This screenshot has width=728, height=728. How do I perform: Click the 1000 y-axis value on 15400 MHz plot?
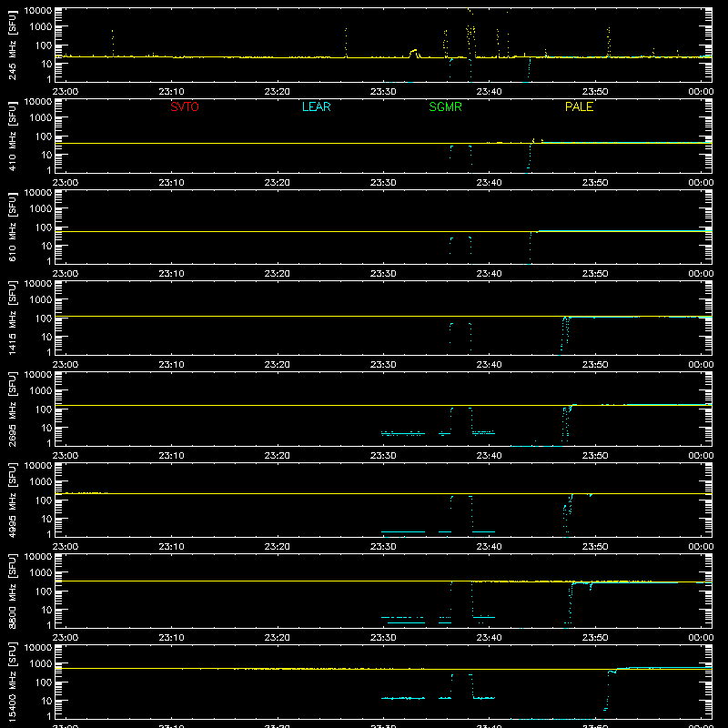[x=41, y=664]
